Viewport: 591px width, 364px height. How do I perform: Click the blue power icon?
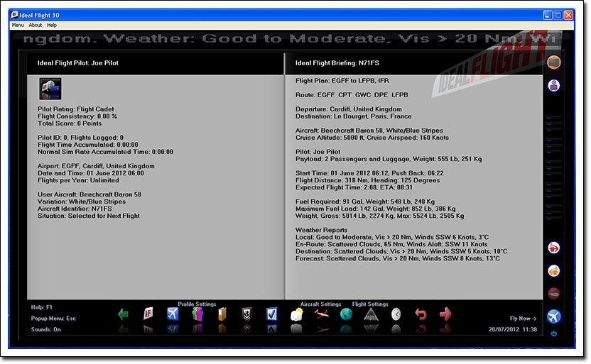(x=553, y=333)
